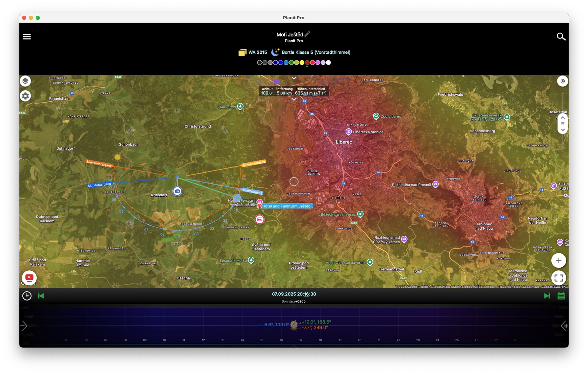The image size is (588, 373).
Task: Open the green calendar event list
Action: 561,296
